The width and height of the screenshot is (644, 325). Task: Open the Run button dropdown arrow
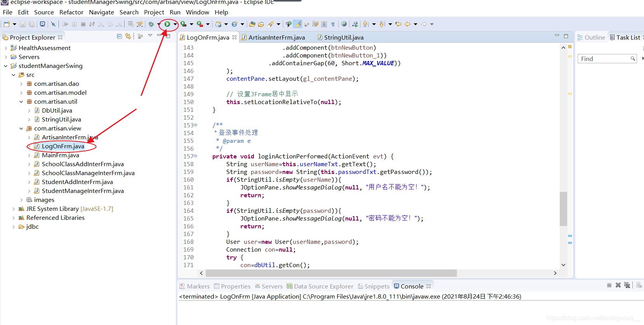(x=175, y=24)
